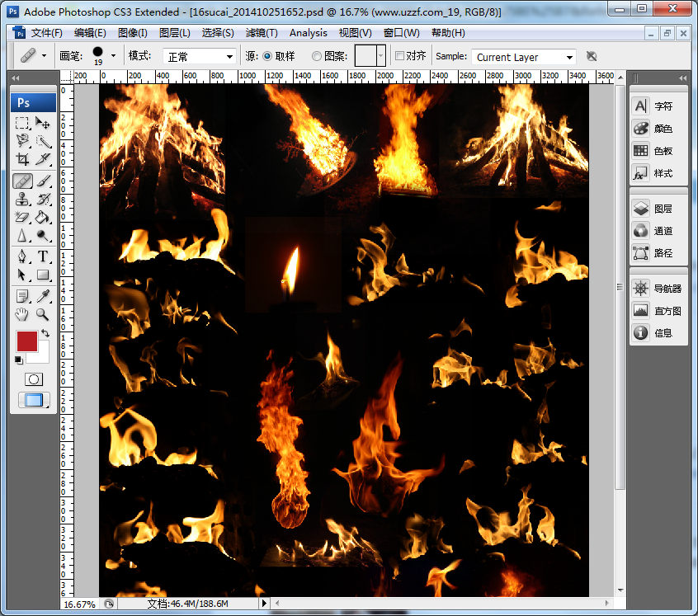Select the Pen tool
The width and height of the screenshot is (698, 616).
point(23,256)
